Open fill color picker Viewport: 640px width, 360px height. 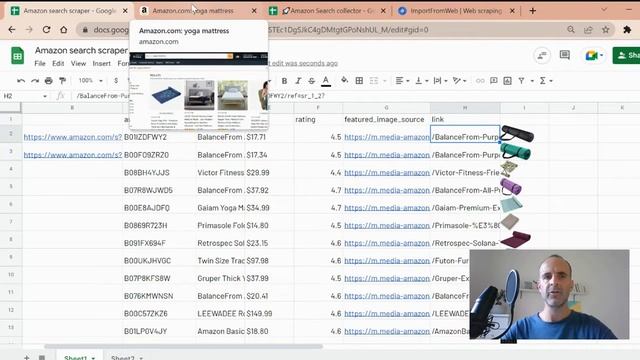point(344,81)
